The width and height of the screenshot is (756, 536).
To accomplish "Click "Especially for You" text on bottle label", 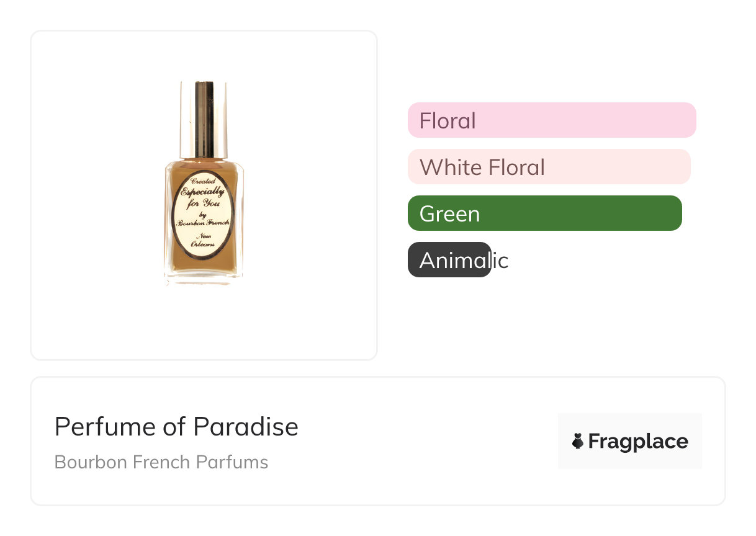I will (x=203, y=197).
